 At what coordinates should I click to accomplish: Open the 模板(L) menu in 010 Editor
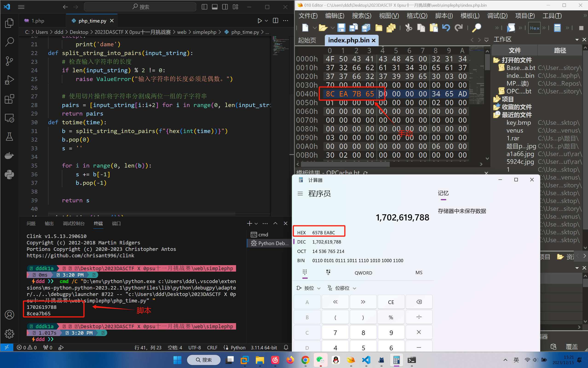click(470, 16)
